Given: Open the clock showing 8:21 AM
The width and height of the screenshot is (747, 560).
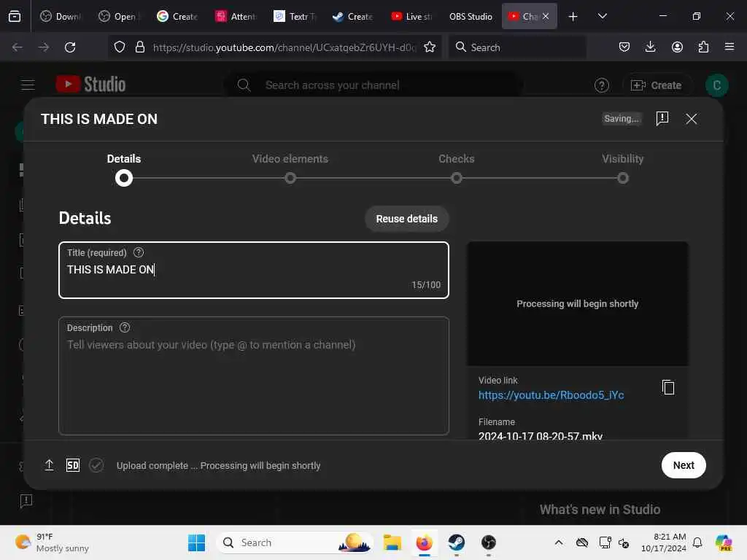Looking at the screenshot, I should click(664, 542).
